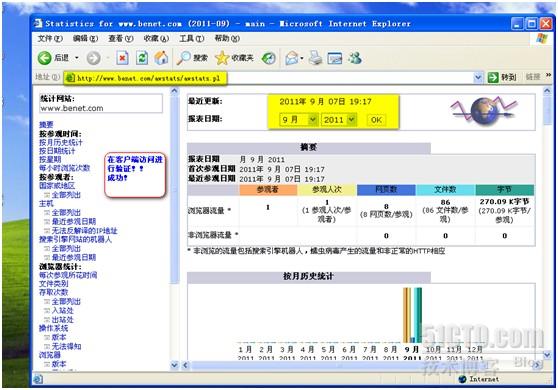Open the 操作系统 link

54,328
